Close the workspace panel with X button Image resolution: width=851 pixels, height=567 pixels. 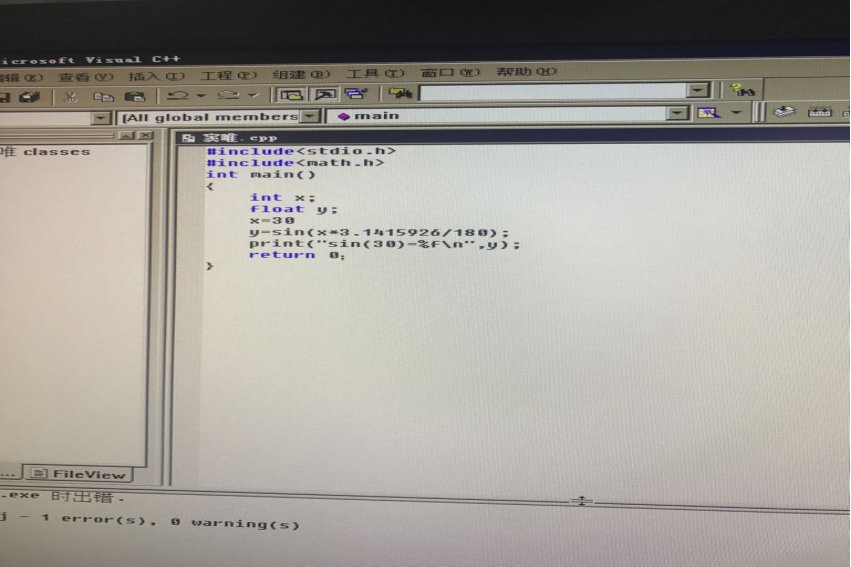tap(145, 135)
